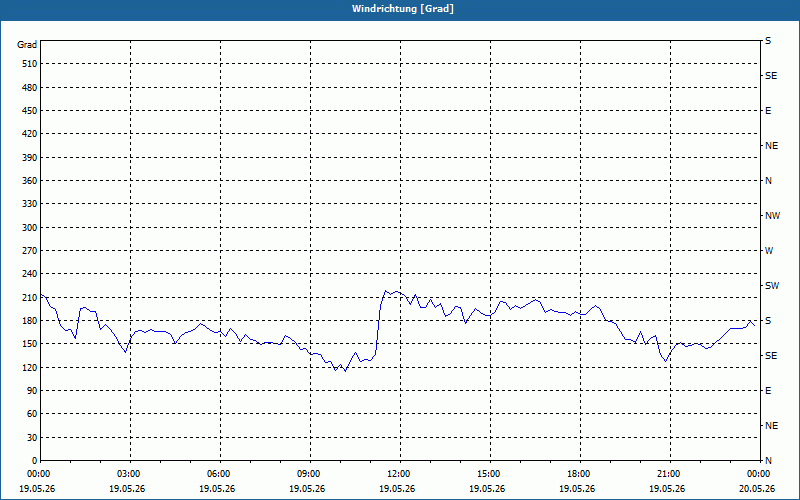800x500 pixels.
Task: Select the y-axis value "450"
Action: 30,111
